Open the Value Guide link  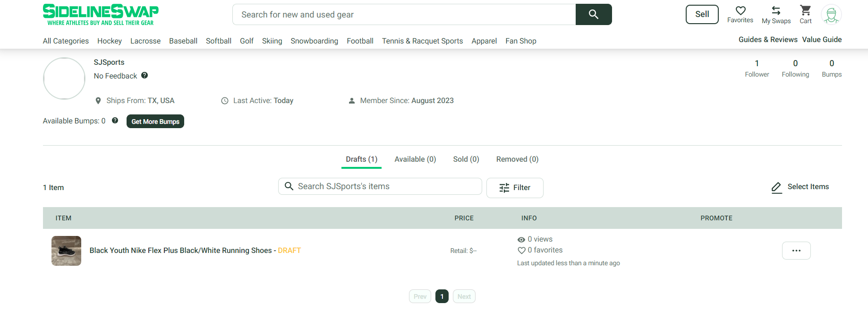[822, 40]
